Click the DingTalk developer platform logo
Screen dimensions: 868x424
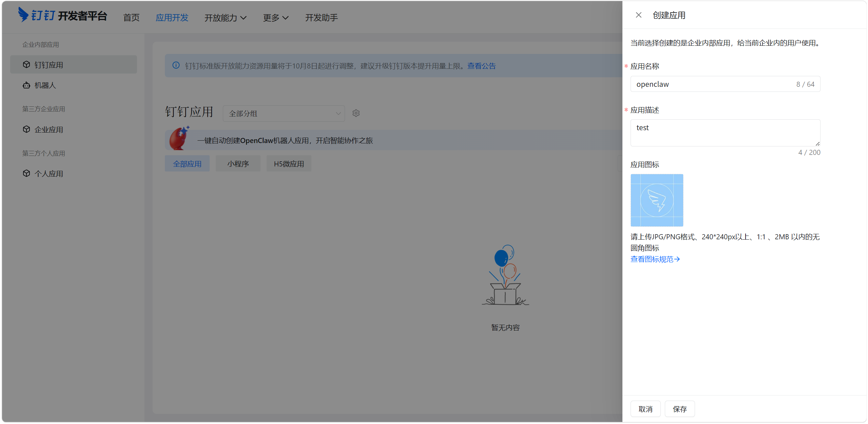coord(62,15)
